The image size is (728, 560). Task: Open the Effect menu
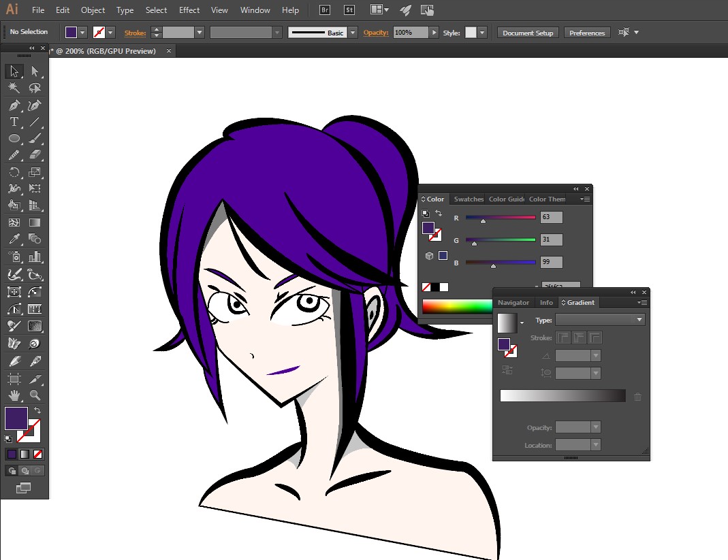point(189,10)
